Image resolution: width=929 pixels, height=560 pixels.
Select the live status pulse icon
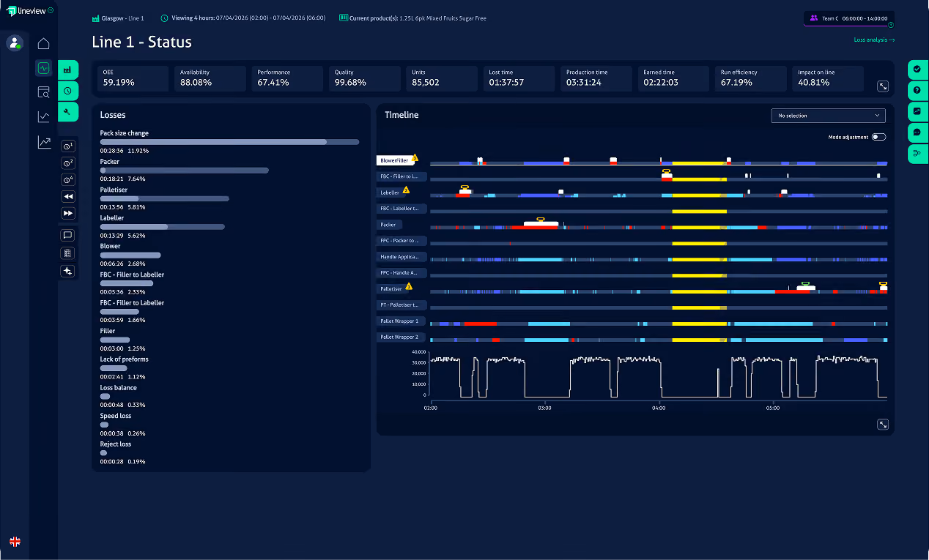[x=44, y=68]
